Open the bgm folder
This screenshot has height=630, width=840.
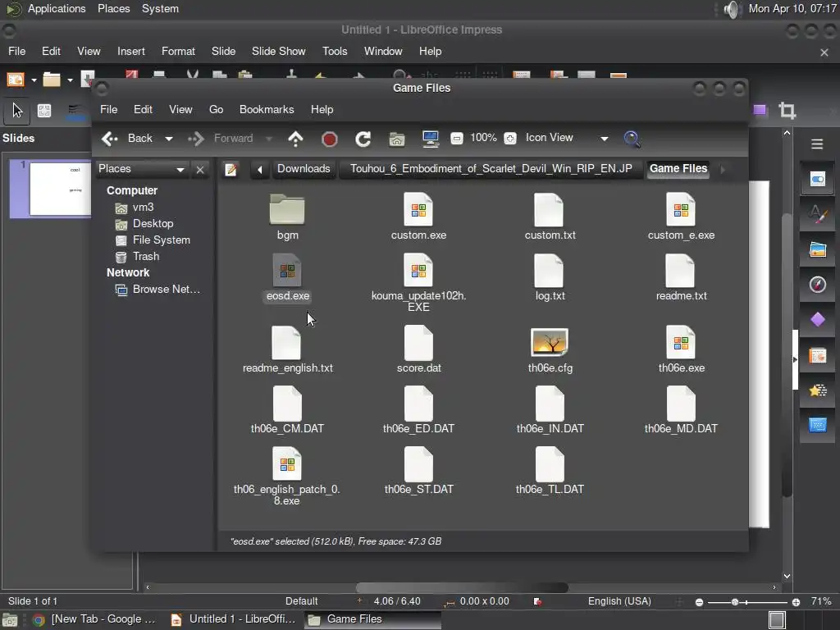[287, 217]
